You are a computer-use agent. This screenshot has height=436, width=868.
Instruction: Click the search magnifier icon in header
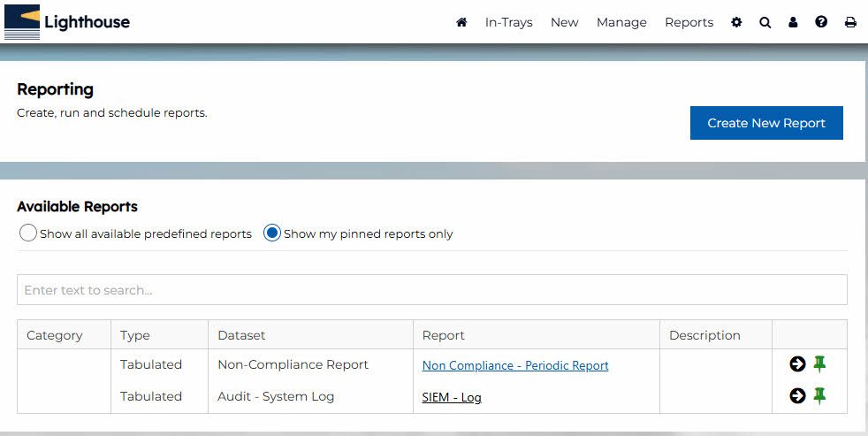tap(765, 22)
